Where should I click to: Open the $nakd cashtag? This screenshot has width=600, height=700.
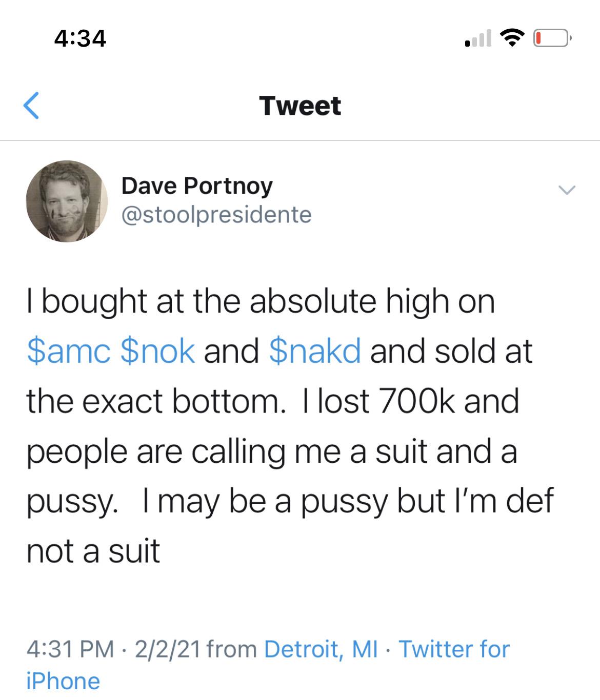tap(314, 351)
